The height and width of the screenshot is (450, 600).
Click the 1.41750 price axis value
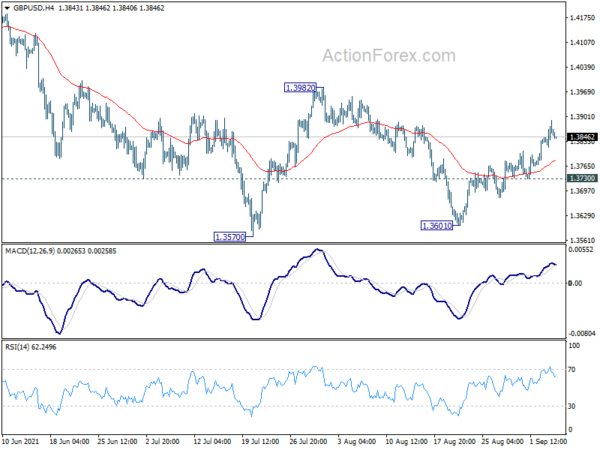[583, 18]
